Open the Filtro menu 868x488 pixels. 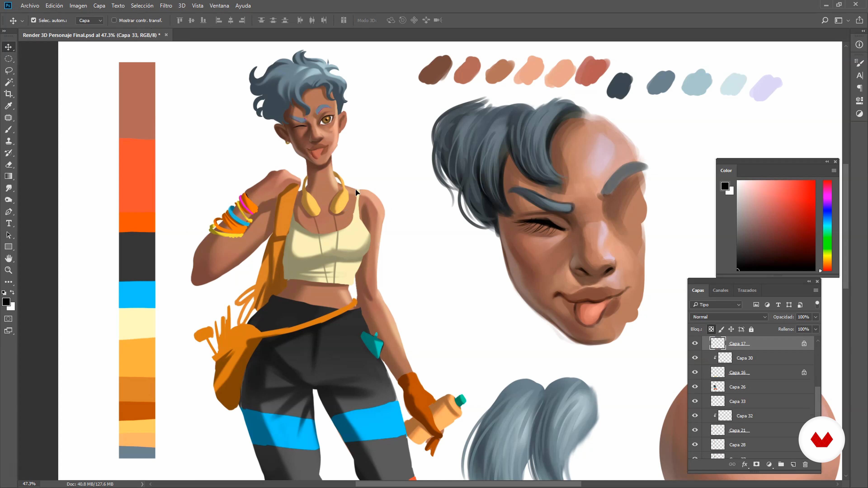166,6
